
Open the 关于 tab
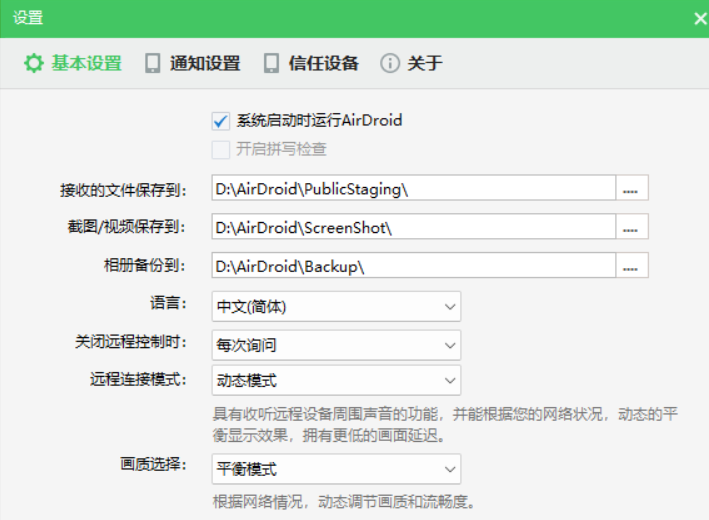[x=411, y=63]
